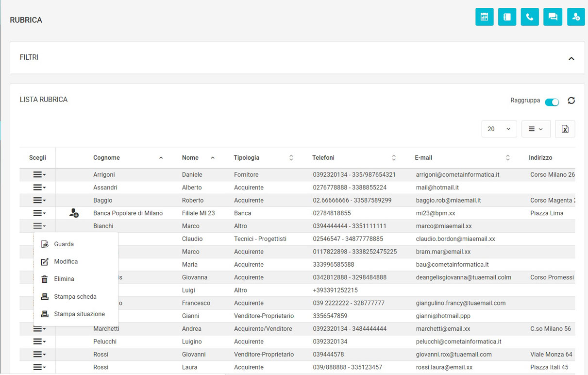Select Guarda from the context menu
Screen dimensions: 588x375
point(64,244)
